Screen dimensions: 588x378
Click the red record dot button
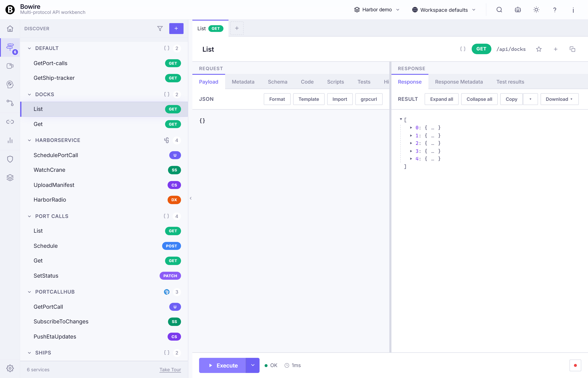575,365
